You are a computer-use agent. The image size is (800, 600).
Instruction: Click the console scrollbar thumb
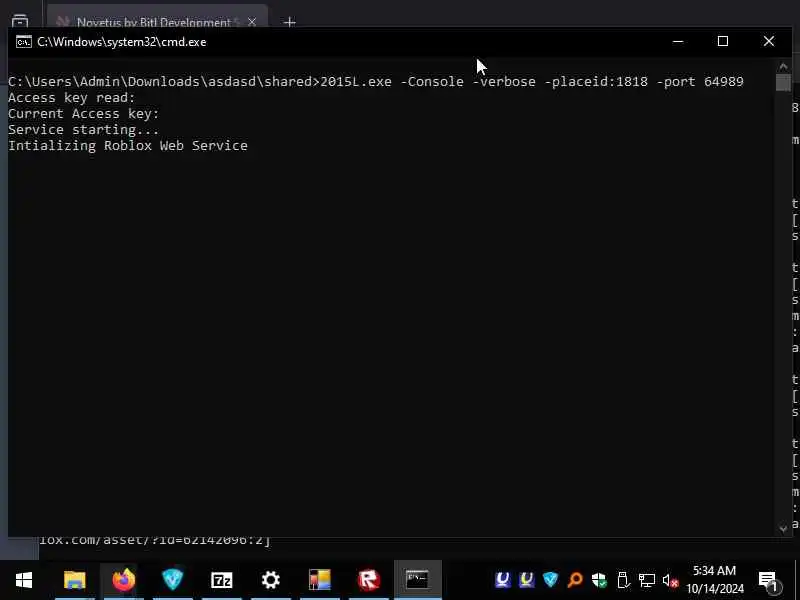click(783, 82)
